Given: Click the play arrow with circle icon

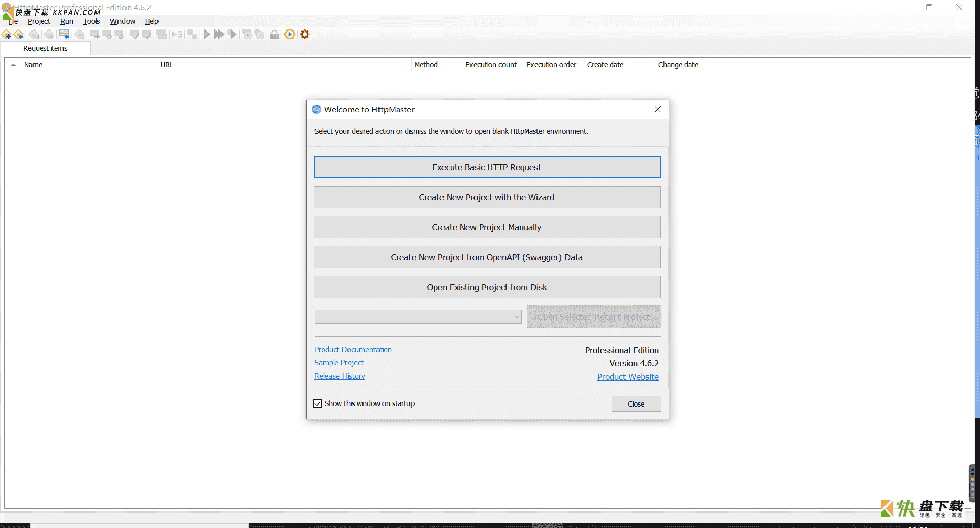Looking at the screenshot, I should click(x=232, y=35).
